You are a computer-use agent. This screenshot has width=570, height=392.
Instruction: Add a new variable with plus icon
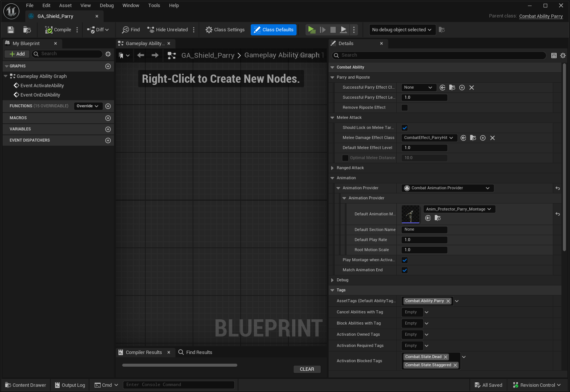click(108, 129)
